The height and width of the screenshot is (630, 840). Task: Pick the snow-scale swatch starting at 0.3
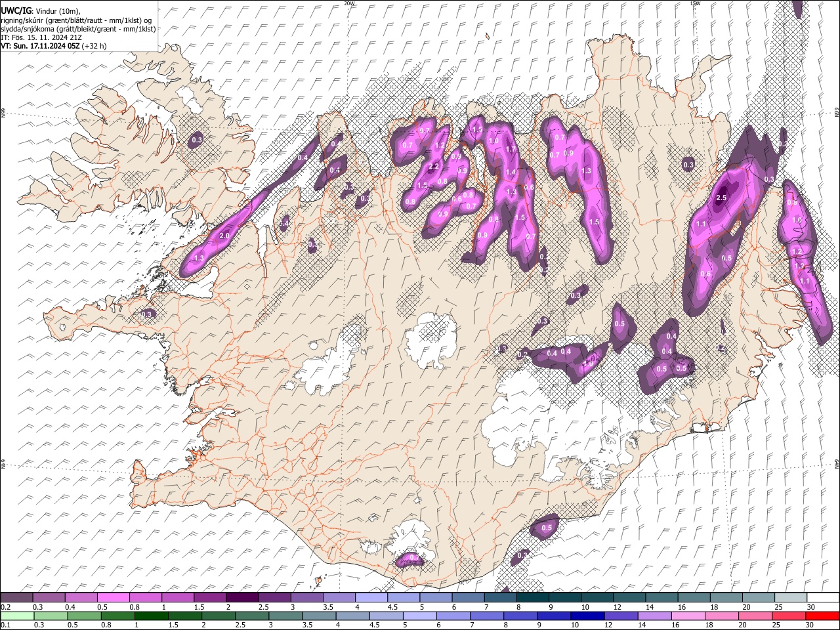pyautogui.click(x=49, y=597)
